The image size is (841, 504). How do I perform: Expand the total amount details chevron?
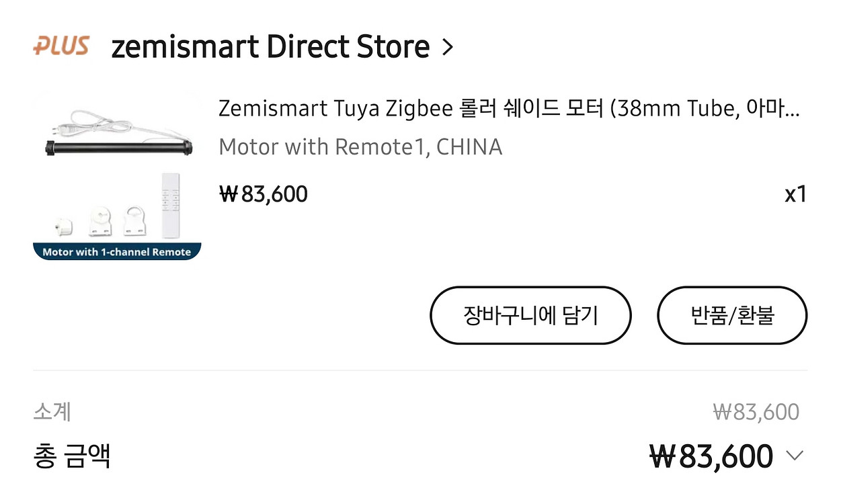pos(795,456)
